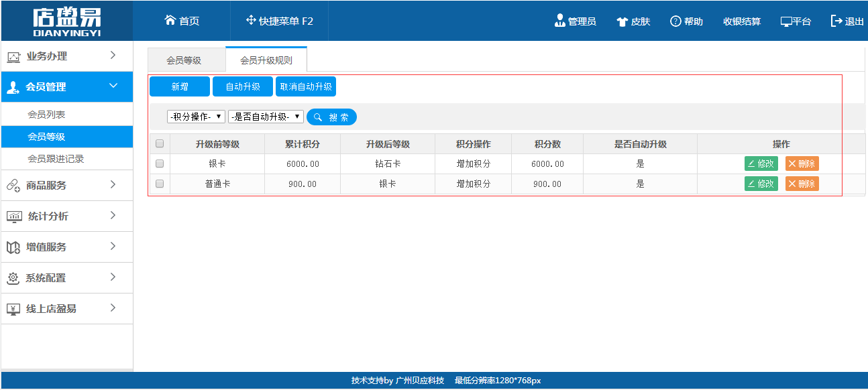Toggle the select-all checkbox in table header
The width and height of the screenshot is (868, 390).
pos(160,143)
